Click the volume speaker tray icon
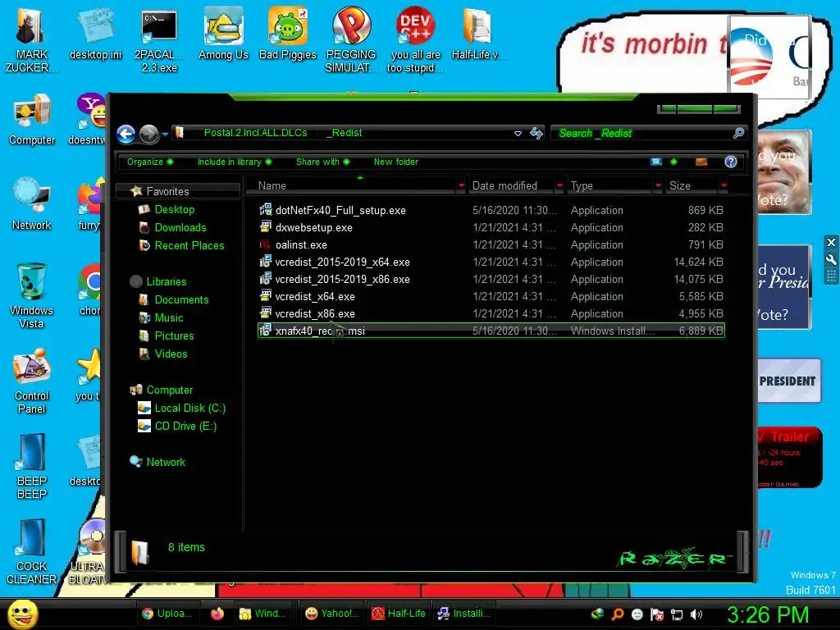 [696, 614]
